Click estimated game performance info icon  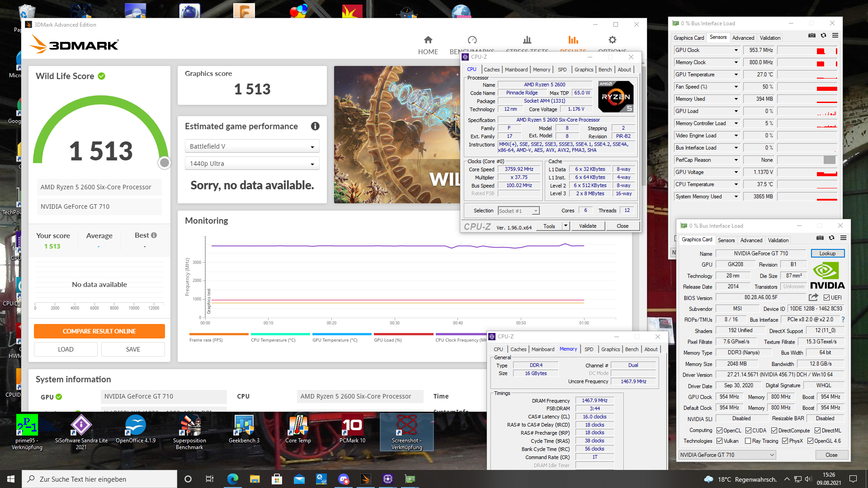coord(315,126)
